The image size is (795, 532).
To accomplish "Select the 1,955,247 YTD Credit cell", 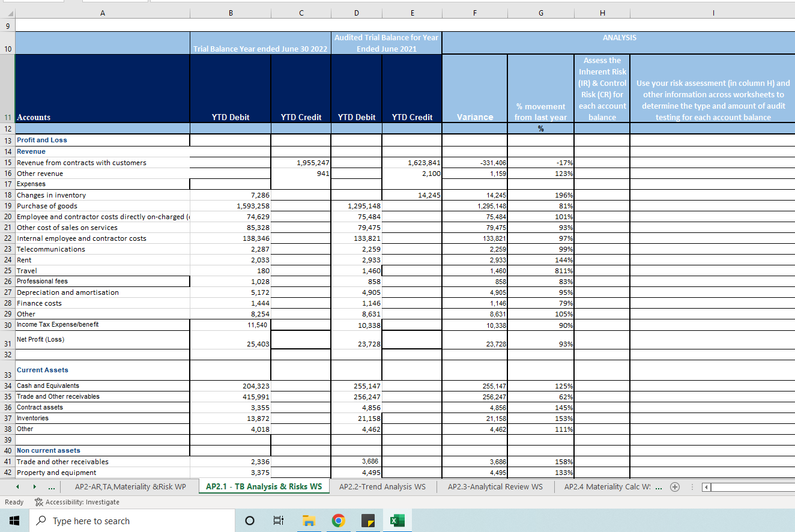I will (x=301, y=163).
